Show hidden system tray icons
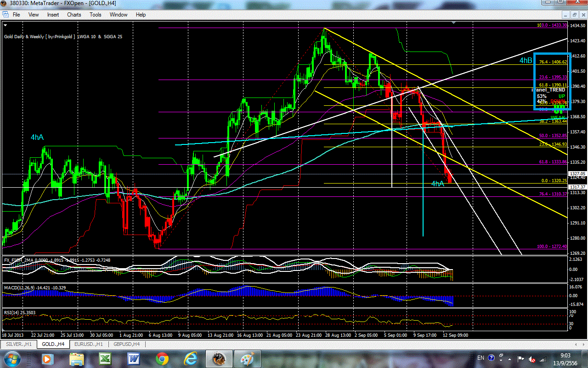Screen dimensions: 588x368 509,358
